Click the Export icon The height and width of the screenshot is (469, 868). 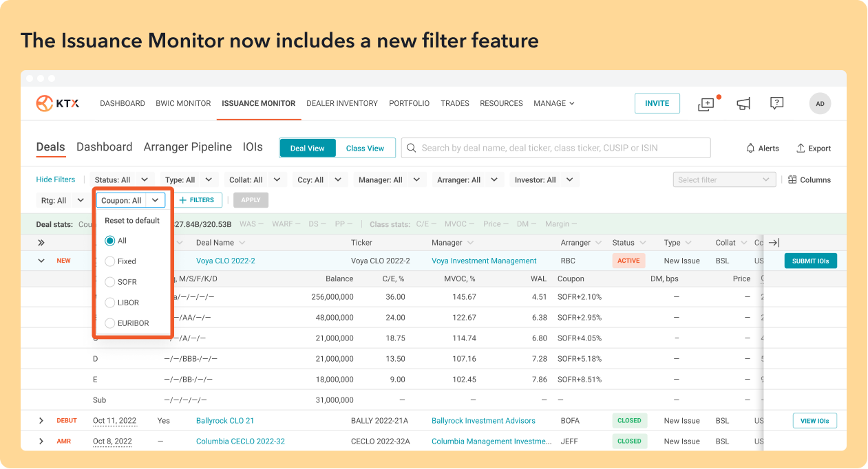click(x=801, y=149)
